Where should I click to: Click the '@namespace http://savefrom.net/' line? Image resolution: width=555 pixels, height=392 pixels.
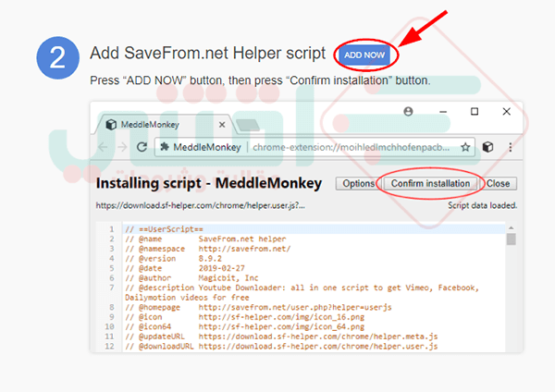208,249
